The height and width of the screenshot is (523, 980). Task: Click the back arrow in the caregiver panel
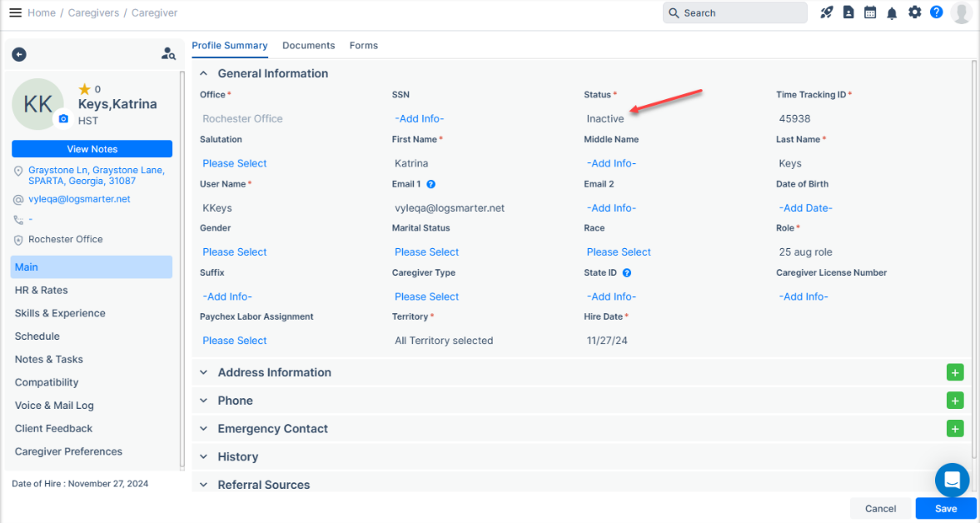tap(19, 54)
